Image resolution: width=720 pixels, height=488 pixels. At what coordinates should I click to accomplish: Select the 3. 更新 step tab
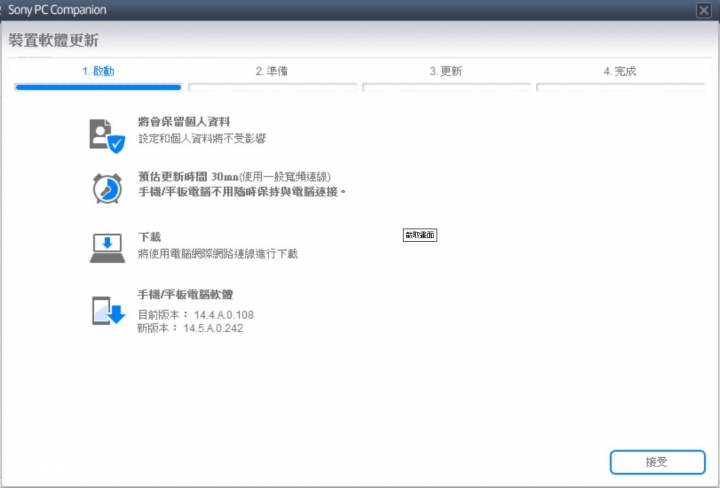pos(446,71)
